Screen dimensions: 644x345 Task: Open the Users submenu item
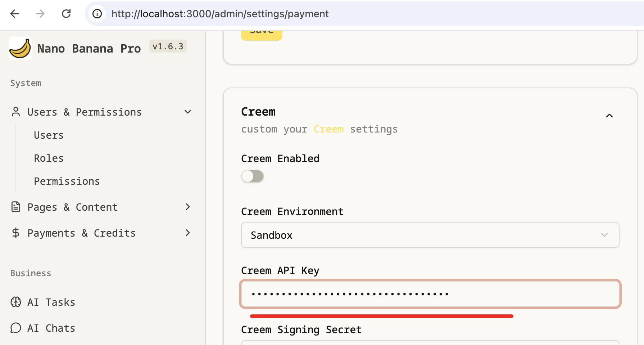(49, 135)
